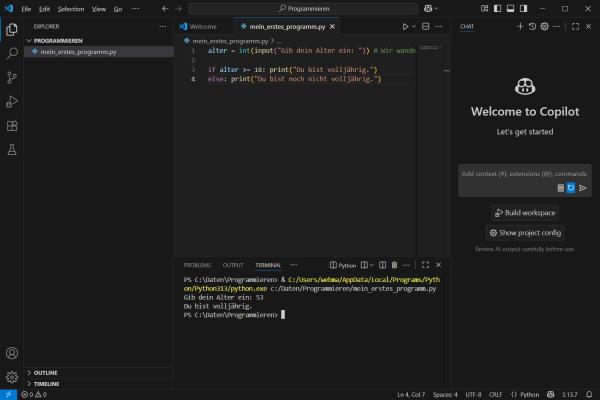The width and height of the screenshot is (600, 400).
Task: Show chat history
Action: pos(532,26)
